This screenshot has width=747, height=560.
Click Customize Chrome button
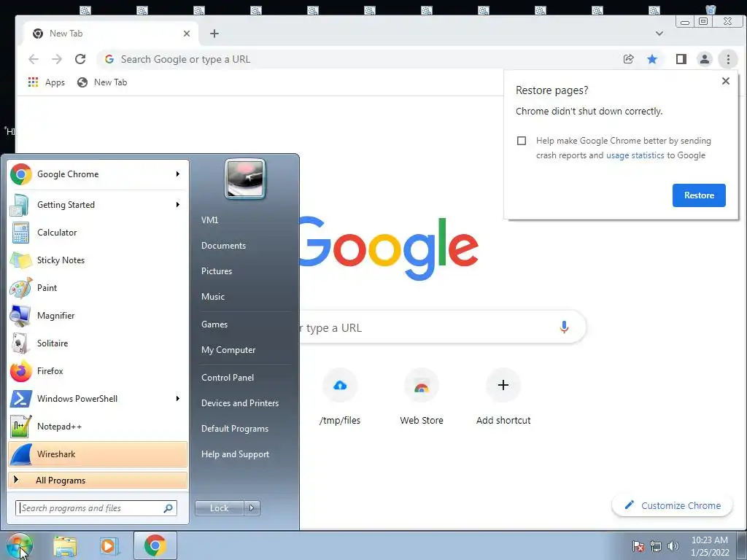[672, 506]
